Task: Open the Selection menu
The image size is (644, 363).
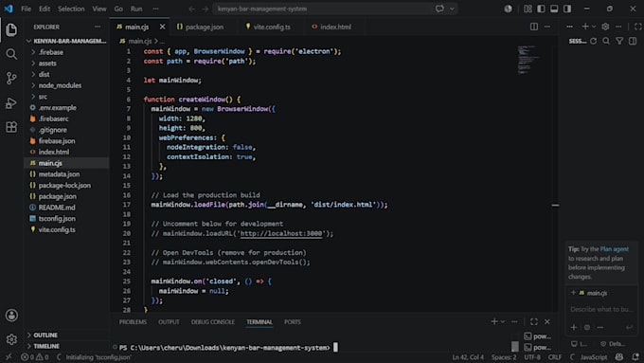Action: point(71,9)
